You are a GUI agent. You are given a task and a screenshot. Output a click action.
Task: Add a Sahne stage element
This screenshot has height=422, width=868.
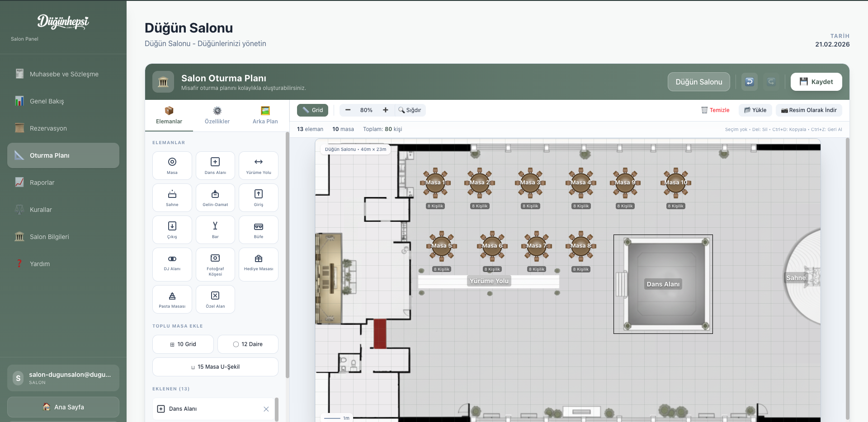click(x=172, y=197)
